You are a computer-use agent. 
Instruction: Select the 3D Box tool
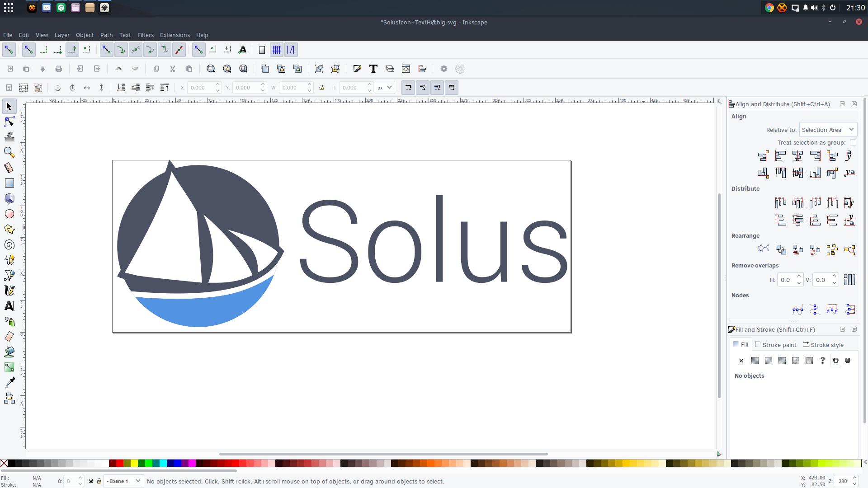pyautogui.click(x=9, y=198)
